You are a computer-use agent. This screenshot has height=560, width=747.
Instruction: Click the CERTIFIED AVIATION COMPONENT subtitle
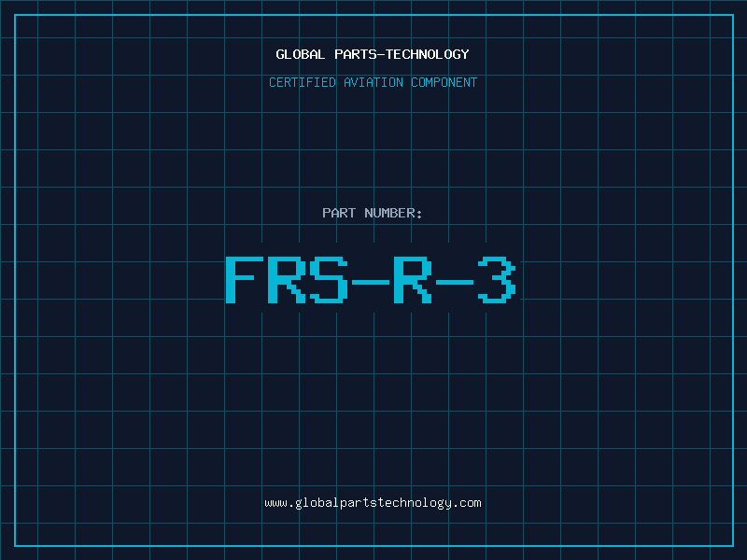[x=373, y=82]
